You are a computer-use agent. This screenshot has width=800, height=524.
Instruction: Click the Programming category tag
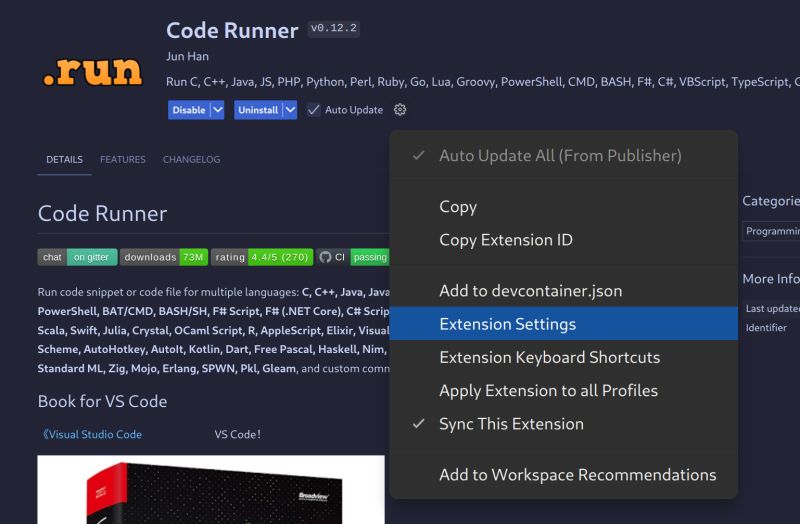coord(771,231)
